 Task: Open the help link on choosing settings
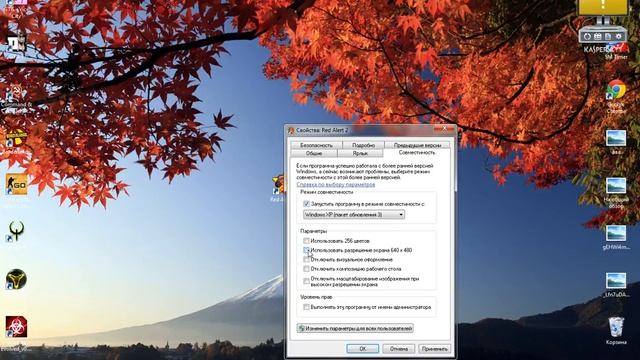[x=336, y=184]
